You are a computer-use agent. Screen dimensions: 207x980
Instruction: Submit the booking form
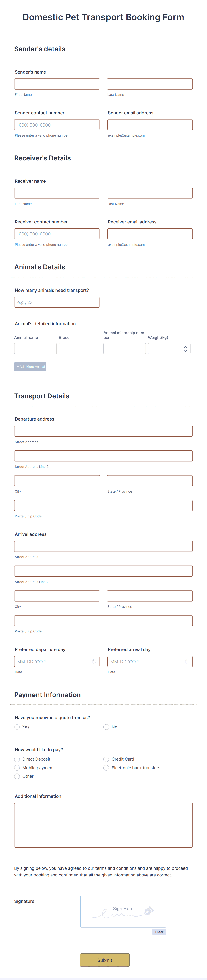(x=105, y=960)
